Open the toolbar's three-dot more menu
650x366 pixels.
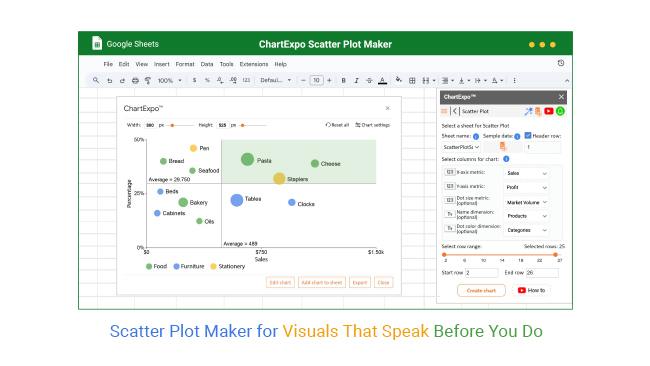(x=514, y=80)
